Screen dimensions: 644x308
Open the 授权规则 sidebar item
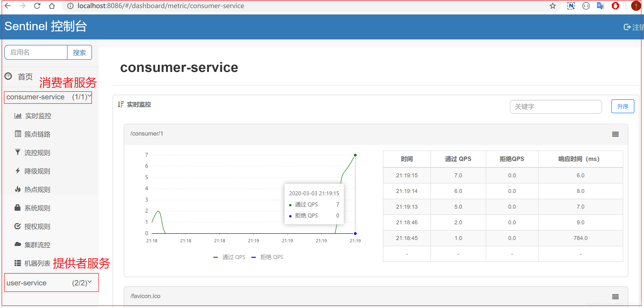[37, 226]
